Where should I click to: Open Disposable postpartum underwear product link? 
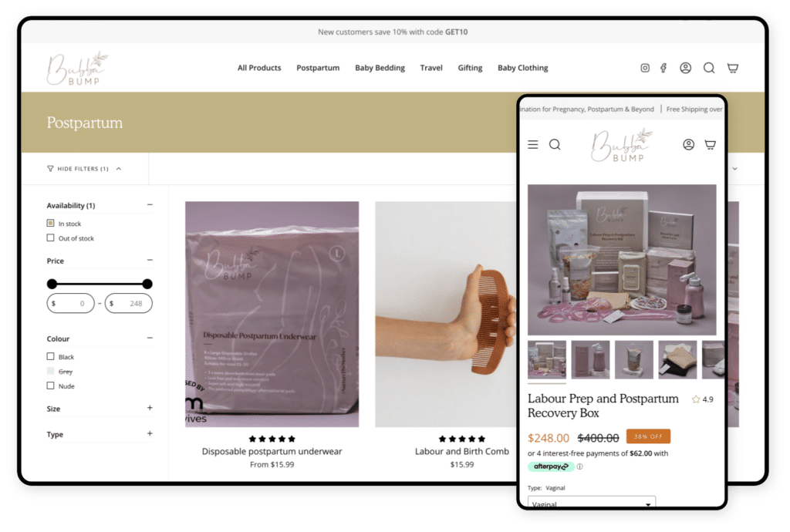[x=272, y=451]
